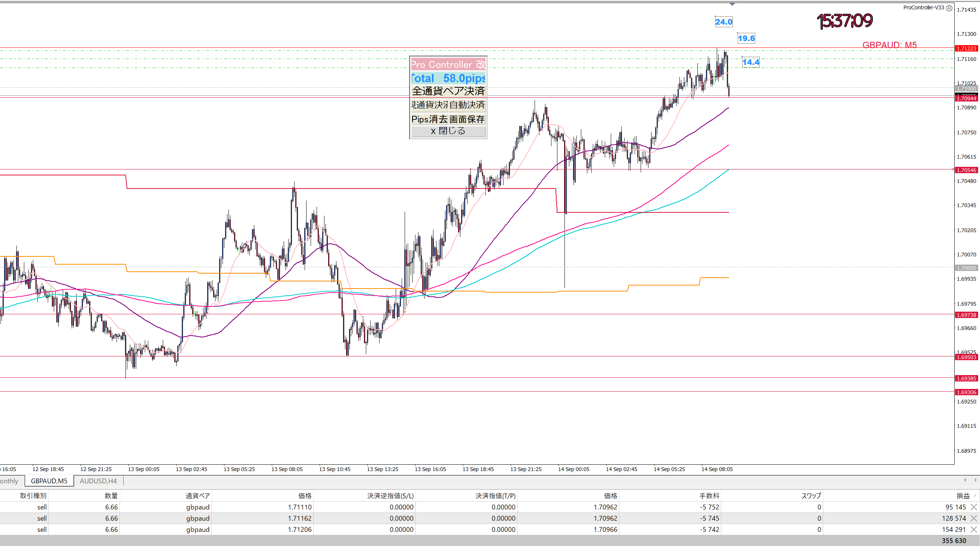Click the ProController-V33 sad face icon

949,8
